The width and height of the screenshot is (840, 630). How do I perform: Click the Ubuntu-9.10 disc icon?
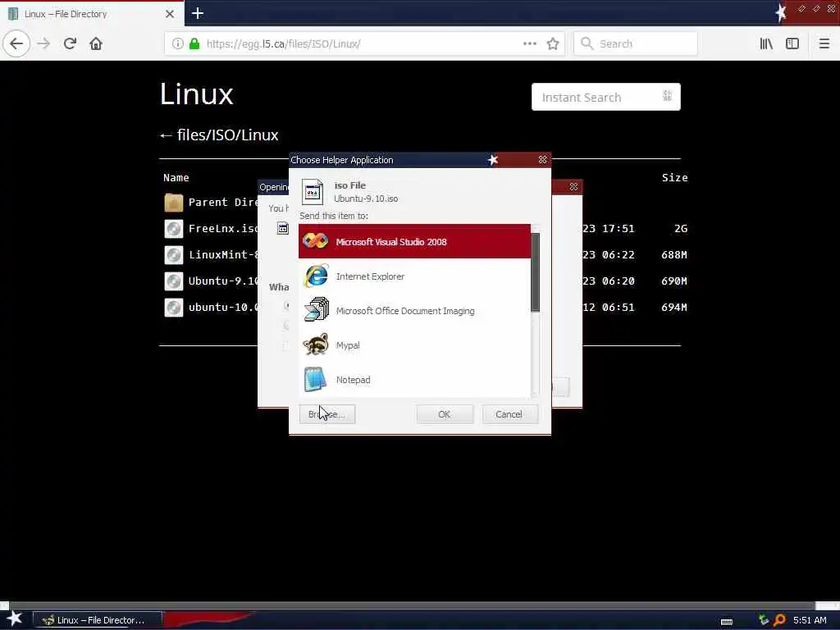[174, 281]
